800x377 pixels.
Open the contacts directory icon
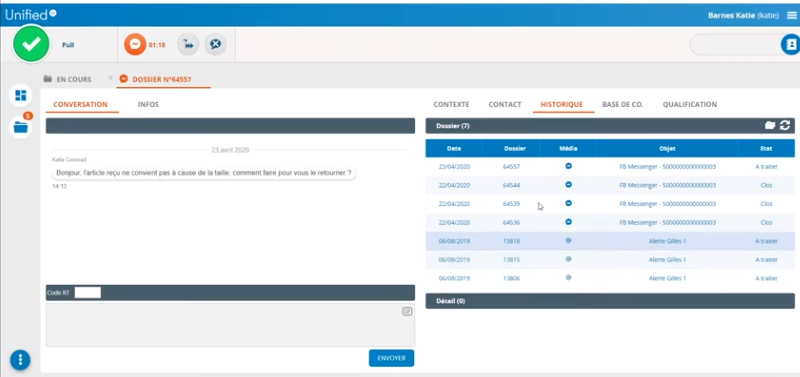(x=790, y=45)
